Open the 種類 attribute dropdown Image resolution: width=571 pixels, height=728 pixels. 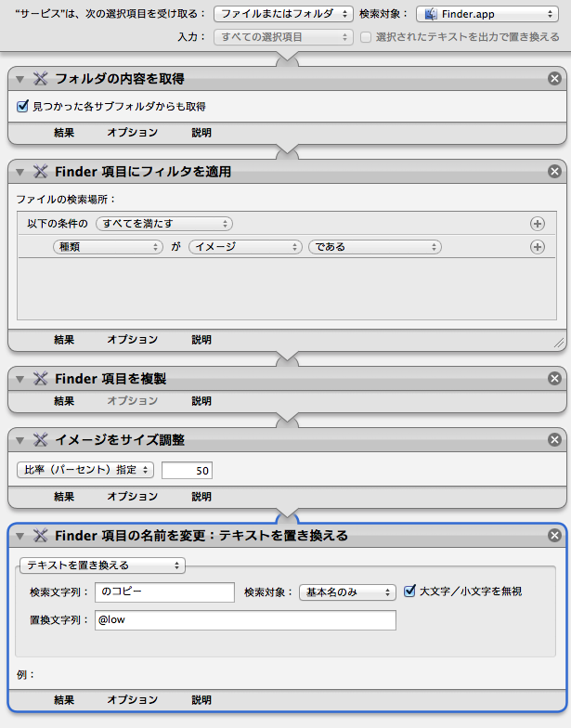coord(108,247)
